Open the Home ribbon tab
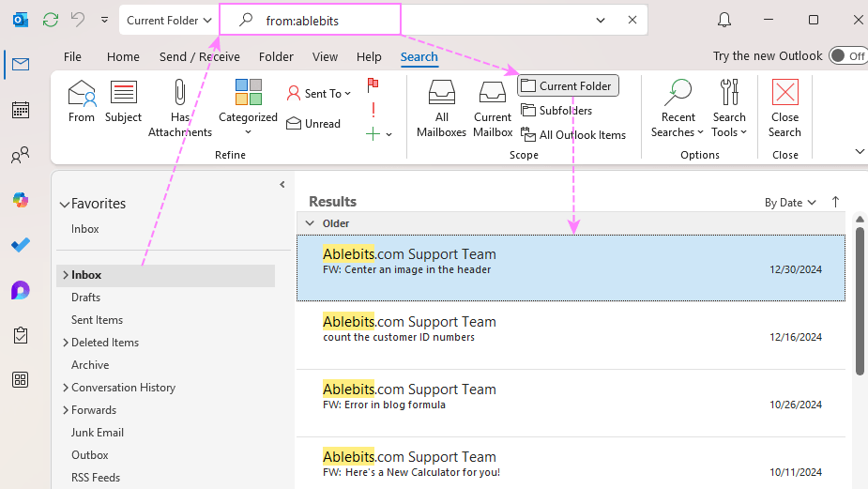The width and height of the screenshot is (868, 489). coord(123,57)
